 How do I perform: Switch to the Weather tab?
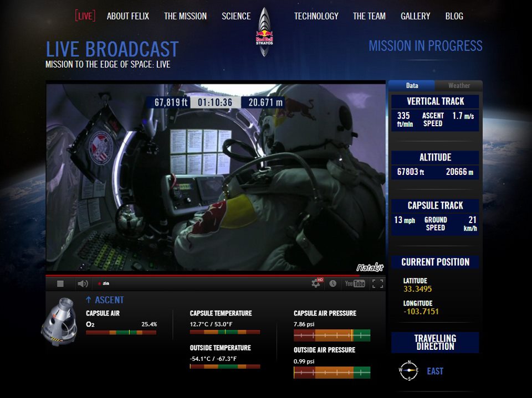[x=459, y=85]
